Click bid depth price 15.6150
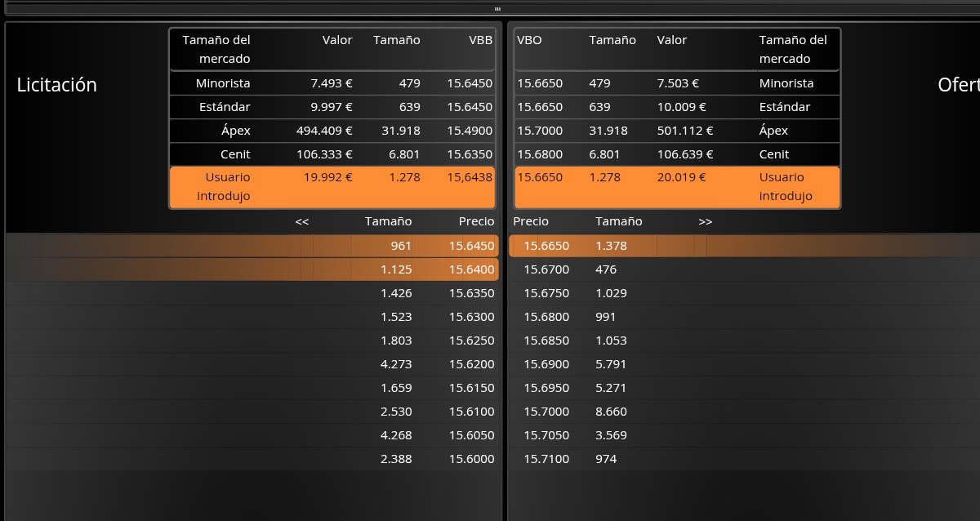This screenshot has width=980, height=521. click(x=471, y=388)
